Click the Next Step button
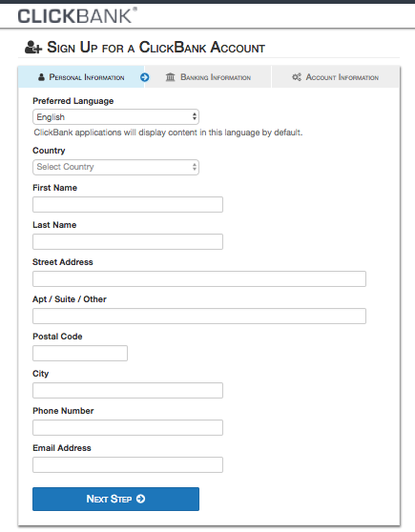This screenshot has height=532, width=415. pos(115,499)
